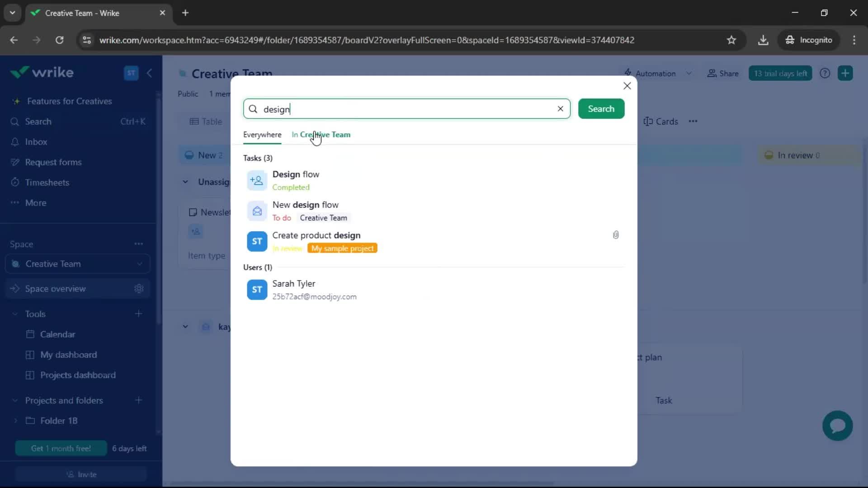
Task: Open the browser three-dot menu
Action: point(854,40)
